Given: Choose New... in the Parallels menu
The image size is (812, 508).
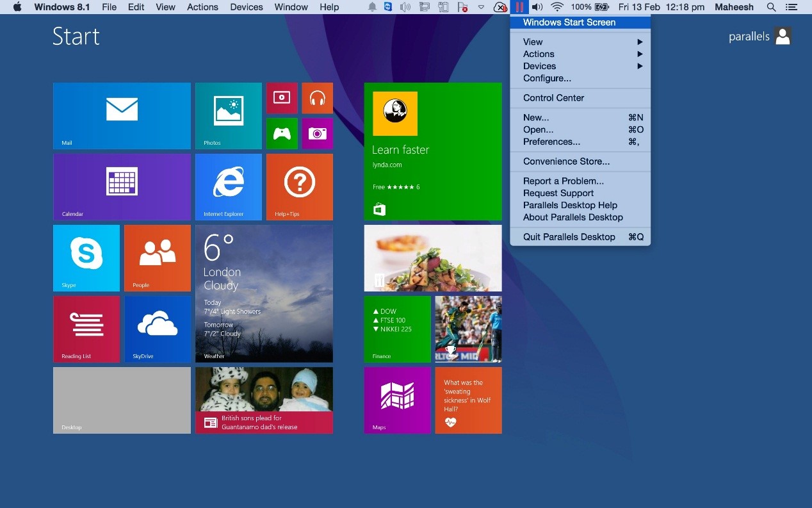Looking at the screenshot, I should 580,117.
